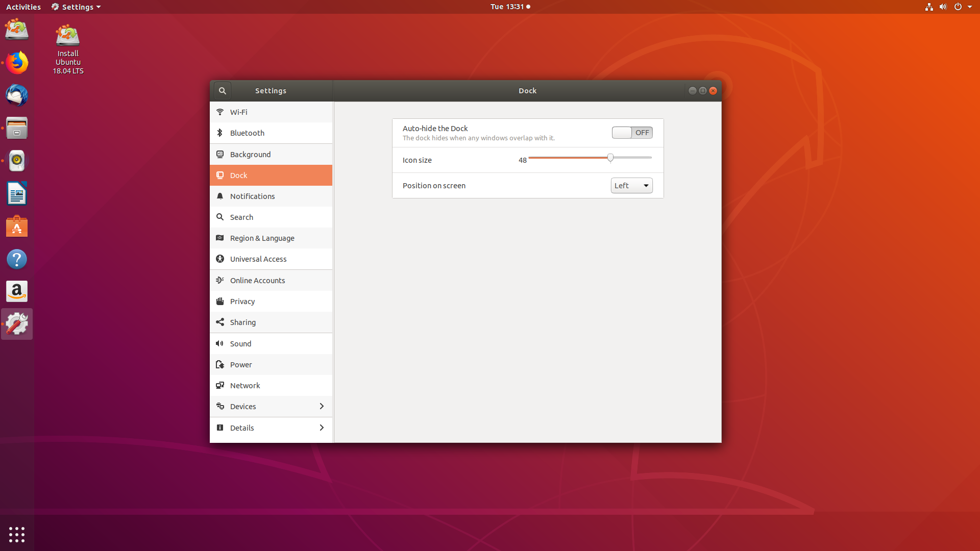The height and width of the screenshot is (551, 980).
Task: Open Position on screen dropdown
Action: pyautogui.click(x=631, y=186)
